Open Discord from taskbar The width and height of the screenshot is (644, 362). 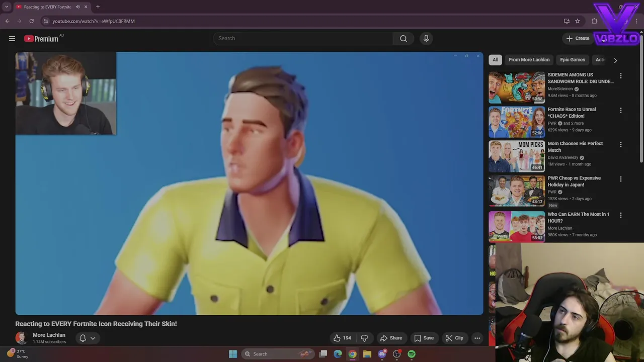click(x=382, y=354)
